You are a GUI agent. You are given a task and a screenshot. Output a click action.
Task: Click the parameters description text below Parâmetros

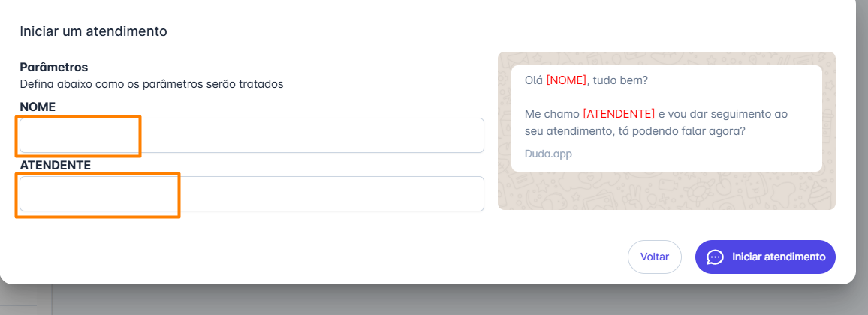(x=151, y=84)
